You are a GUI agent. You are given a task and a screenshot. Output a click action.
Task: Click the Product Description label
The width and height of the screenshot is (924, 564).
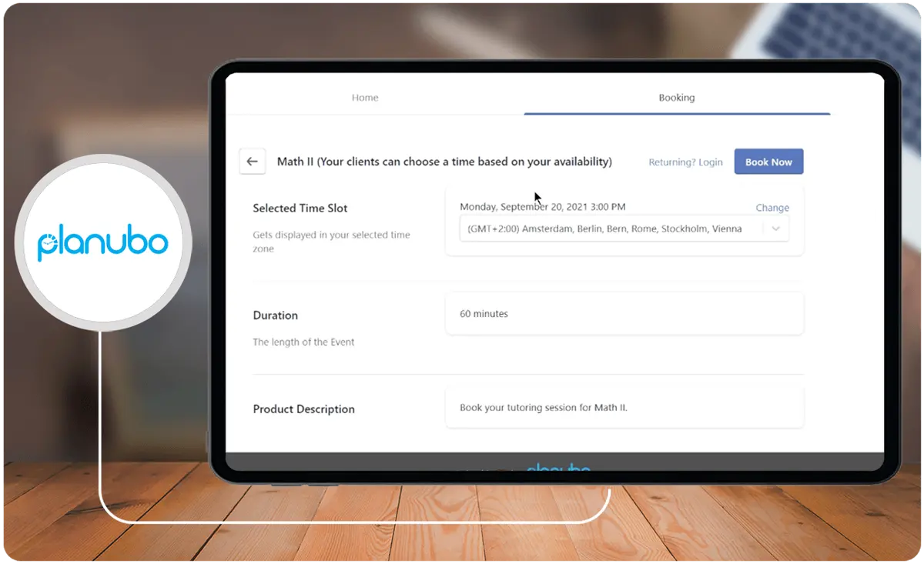[303, 409]
